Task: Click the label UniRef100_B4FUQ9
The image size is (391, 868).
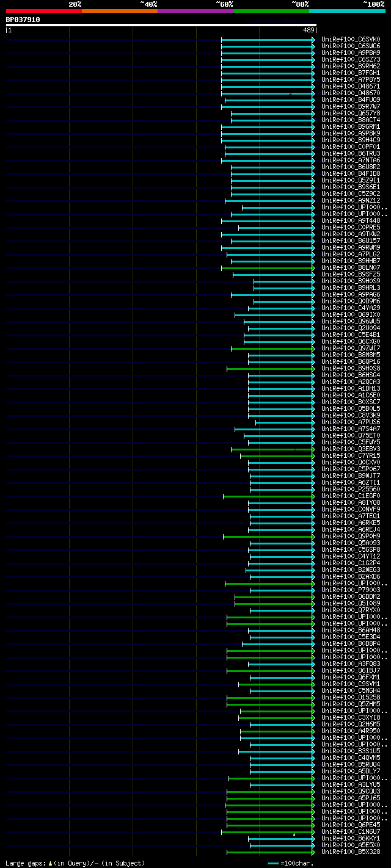Action: tap(351, 99)
